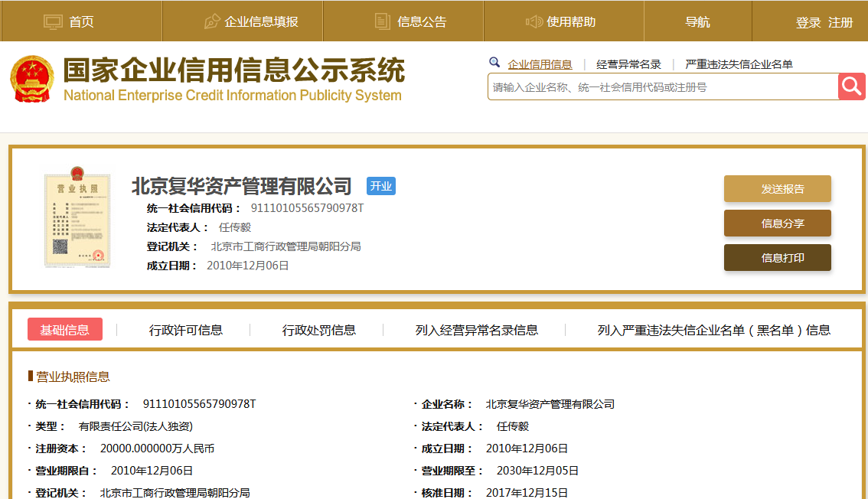
Task: Click the company title 北京复华资产管理有限公司
Action: click(241, 186)
